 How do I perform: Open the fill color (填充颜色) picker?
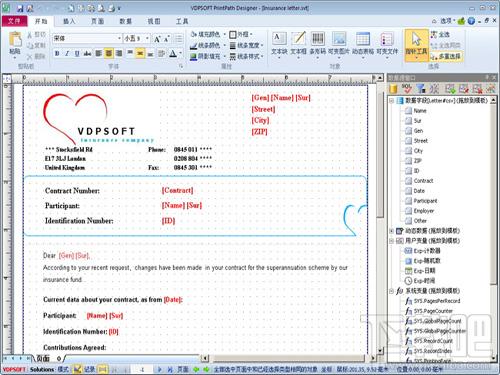(205, 34)
